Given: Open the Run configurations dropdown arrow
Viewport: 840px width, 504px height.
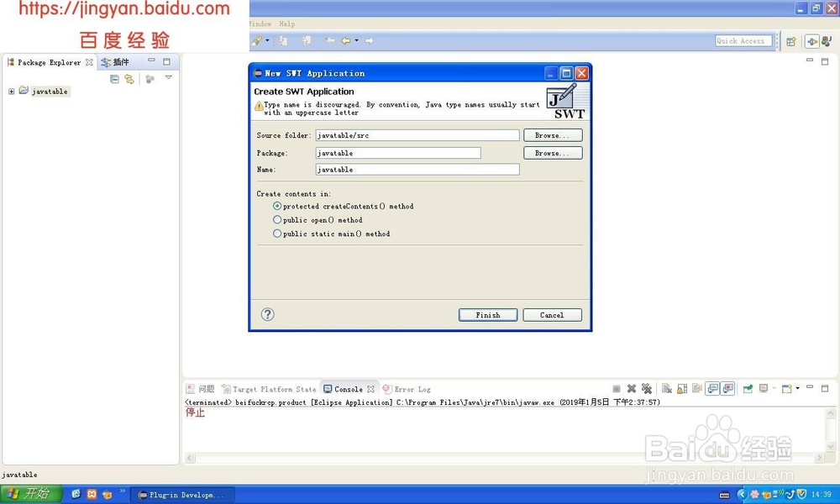Looking at the screenshot, I should [267, 39].
